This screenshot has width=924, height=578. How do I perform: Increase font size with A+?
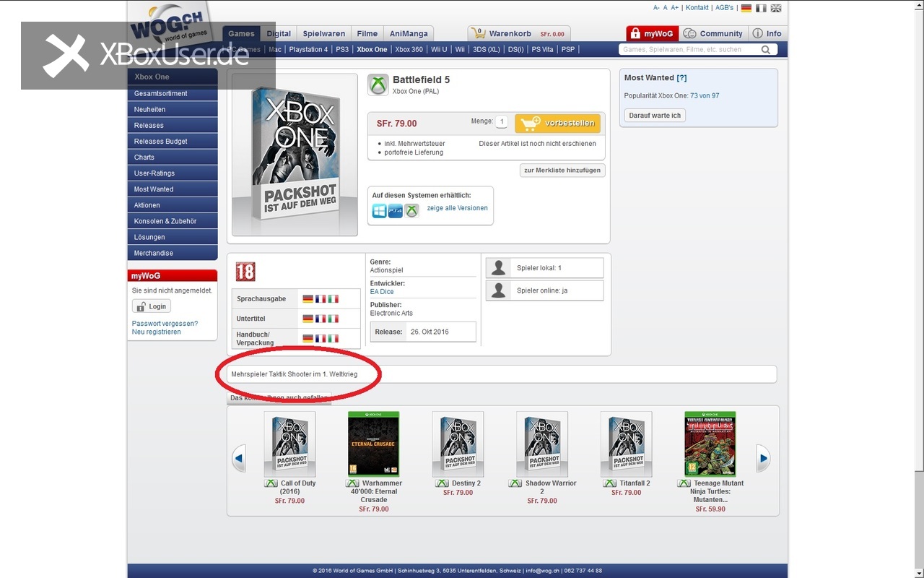[675, 8]
